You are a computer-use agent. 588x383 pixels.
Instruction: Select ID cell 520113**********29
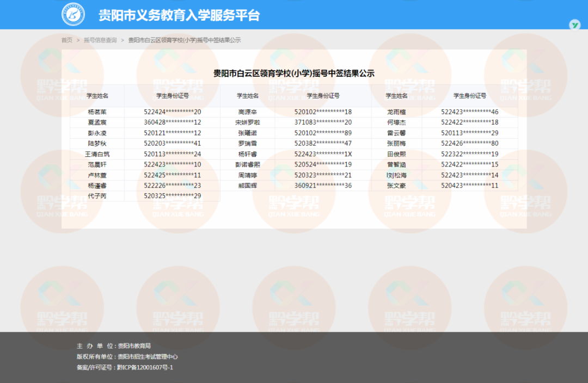[469, 133]
